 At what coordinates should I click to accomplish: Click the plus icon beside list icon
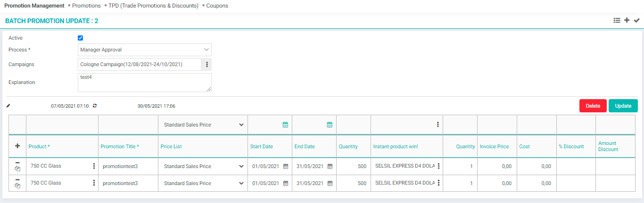(x=627, y=20)
